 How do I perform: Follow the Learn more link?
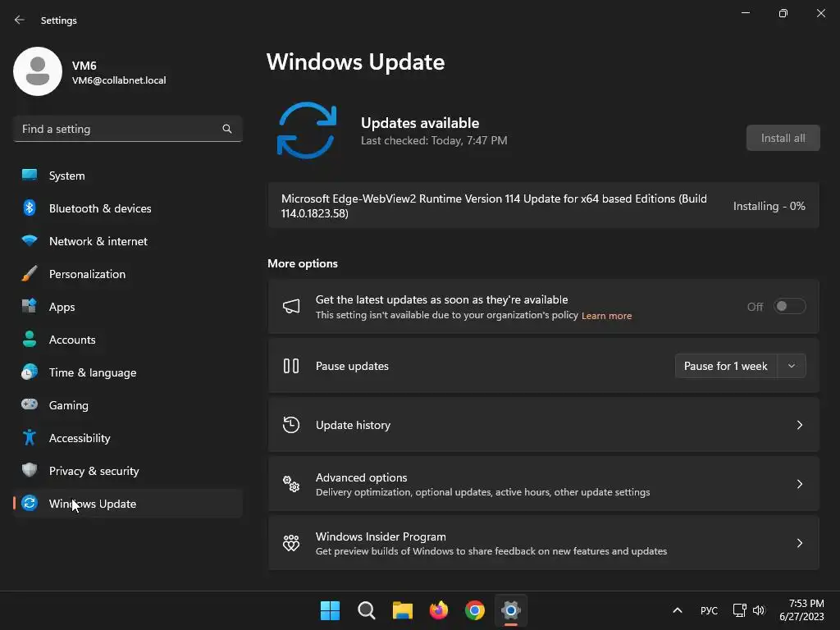click(606, 316)
